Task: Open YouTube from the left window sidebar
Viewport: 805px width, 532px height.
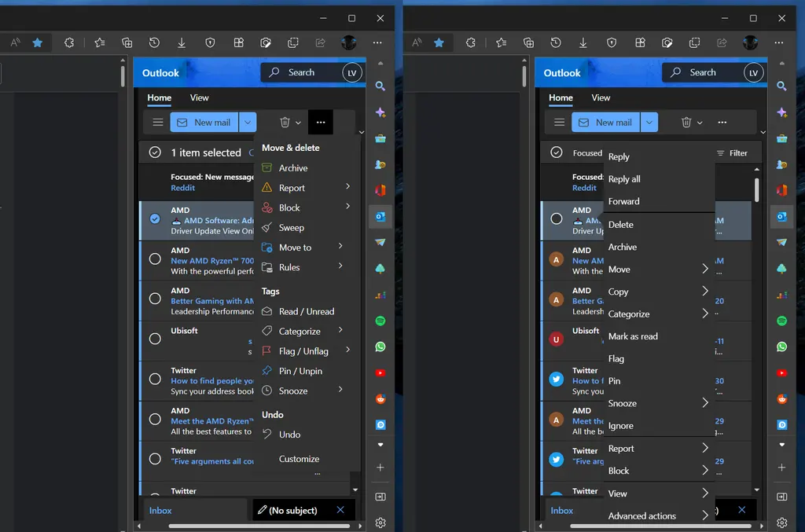Action: [x=380, y=373]
